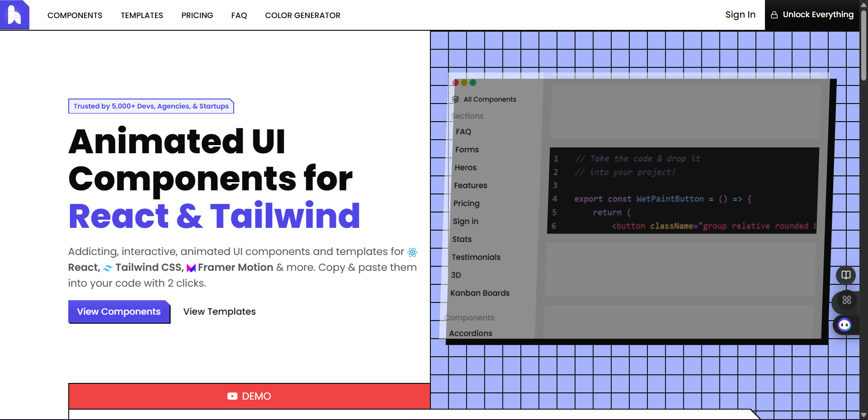
Task: Open the chatbot mascot floating button
Action: [844, 325]
